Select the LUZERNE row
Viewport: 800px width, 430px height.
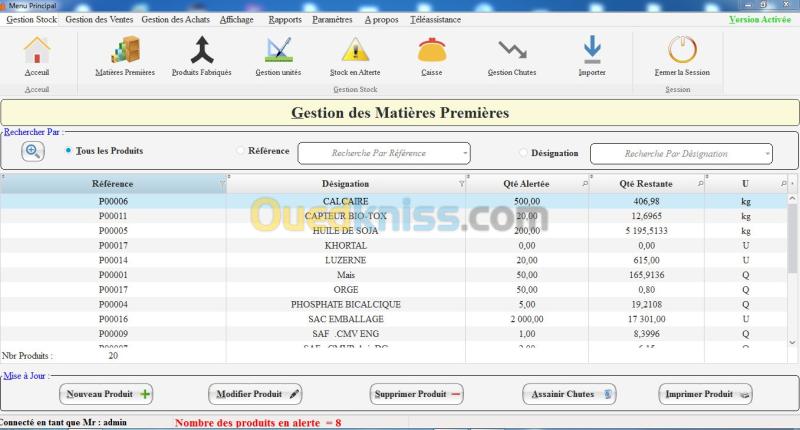(394, 261)
